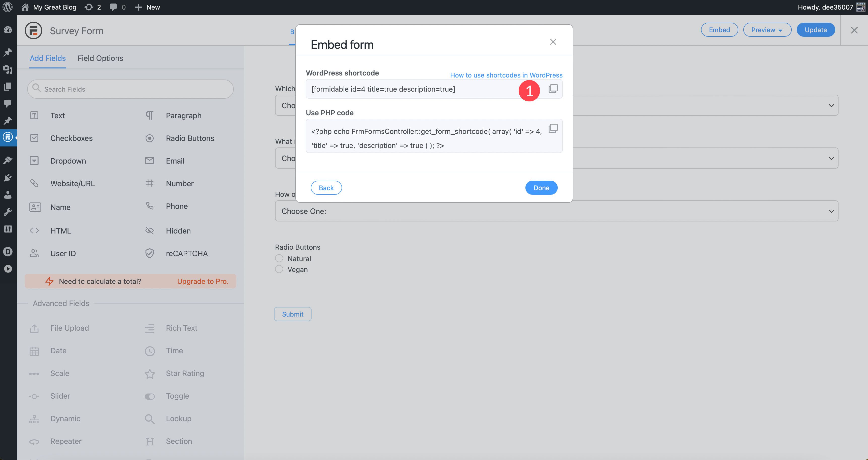This screenshot has width=868, height=460.
Task: Click the Done button
Action: [541, 188]
